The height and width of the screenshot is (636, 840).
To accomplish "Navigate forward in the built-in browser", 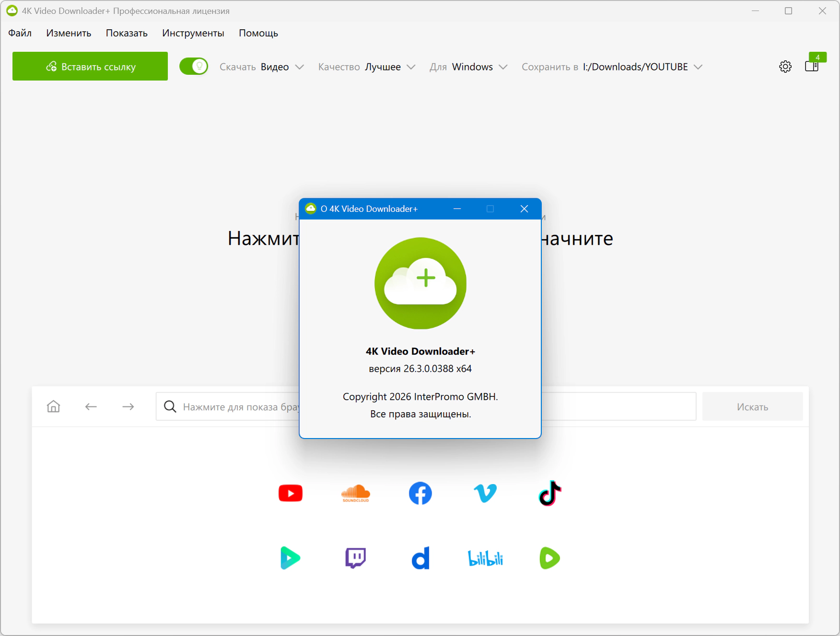I will click(x=128, y=406).
